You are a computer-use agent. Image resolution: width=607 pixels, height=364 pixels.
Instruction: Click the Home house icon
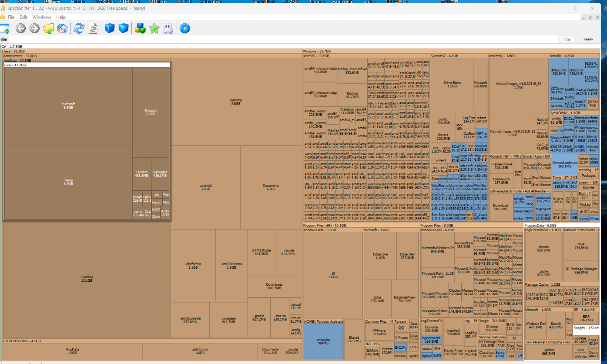click(62, 28)
